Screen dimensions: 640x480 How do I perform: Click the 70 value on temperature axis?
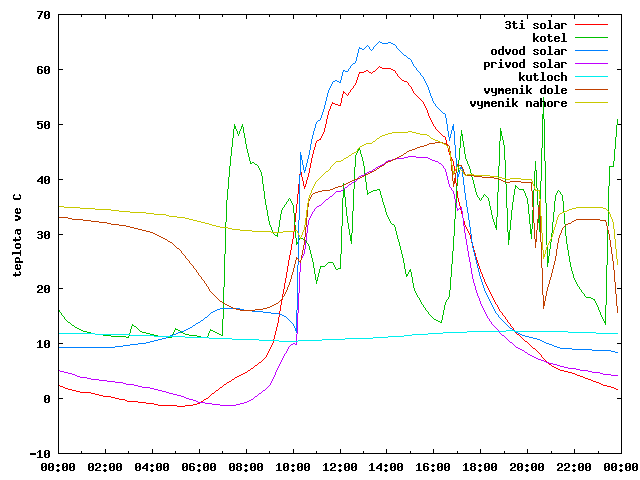click(x=44, y=16)
